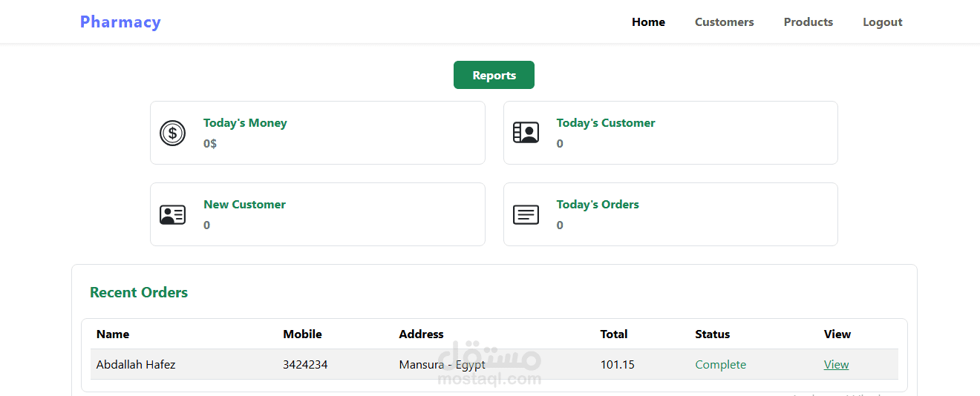980x396 pixels.
Task: Click the dollar coin icon for Today's Money
Action: pos(172,133)
